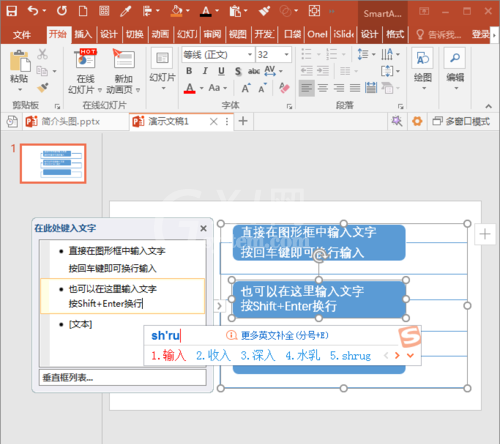Click the decrease indent icon
Image resolution: width=500 pixels, height=444 pixels.
coord(306,71)
